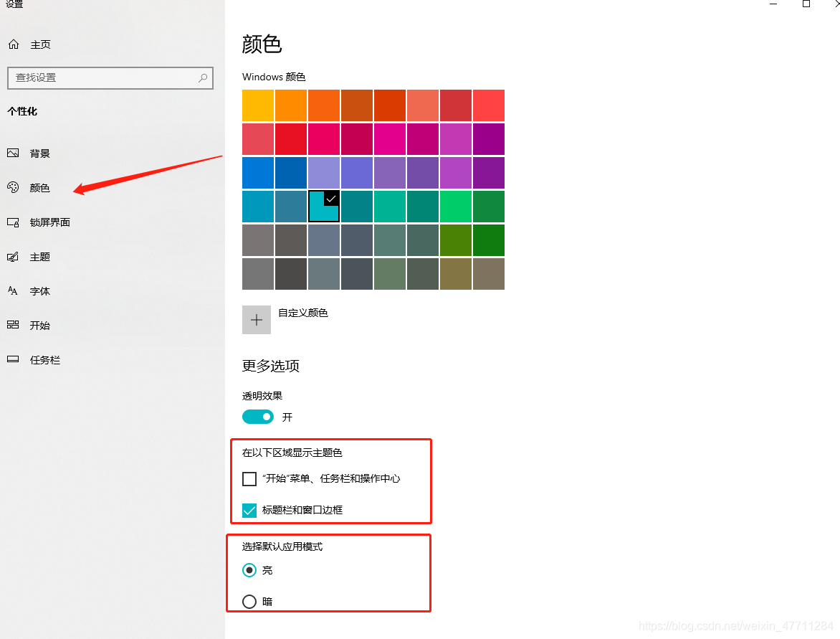This screenshot has height=639, width=840.
Task: Click the plus custom color button
Action: [257, 320]
